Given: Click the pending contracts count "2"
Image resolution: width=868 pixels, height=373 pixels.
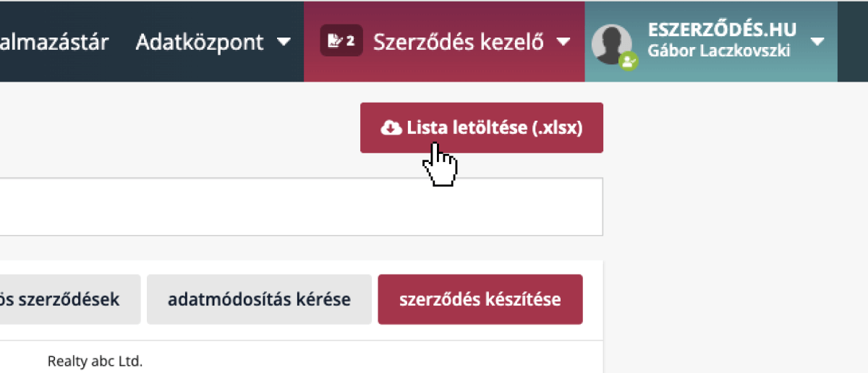Looking at the screenshot, I should (x=351, y=41).
